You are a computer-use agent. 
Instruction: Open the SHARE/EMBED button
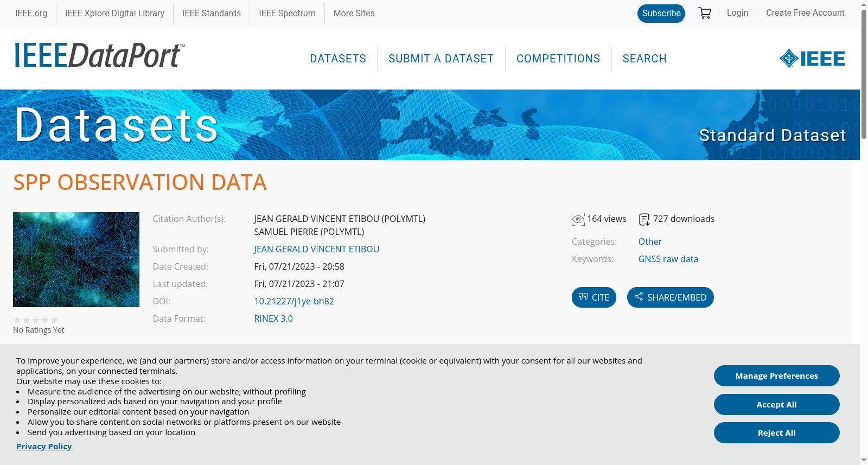671,297
